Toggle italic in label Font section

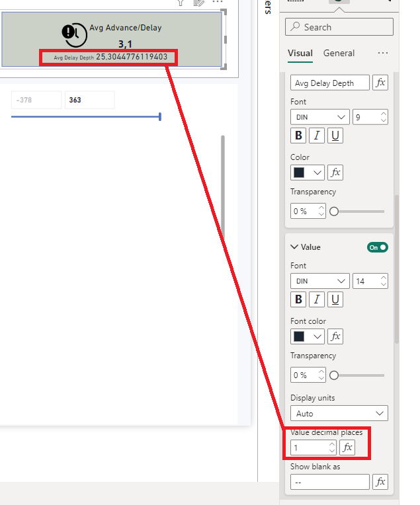[x=317, y=136]
